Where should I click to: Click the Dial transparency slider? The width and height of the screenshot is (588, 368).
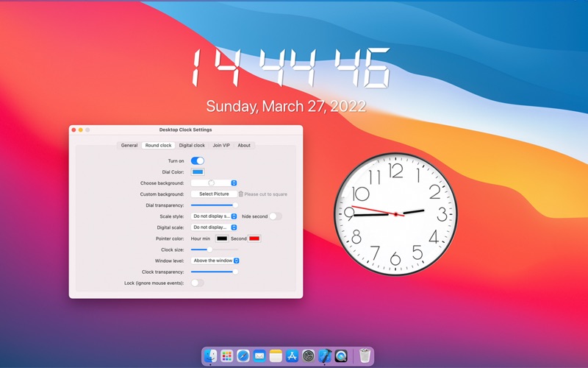pos(214,205)
